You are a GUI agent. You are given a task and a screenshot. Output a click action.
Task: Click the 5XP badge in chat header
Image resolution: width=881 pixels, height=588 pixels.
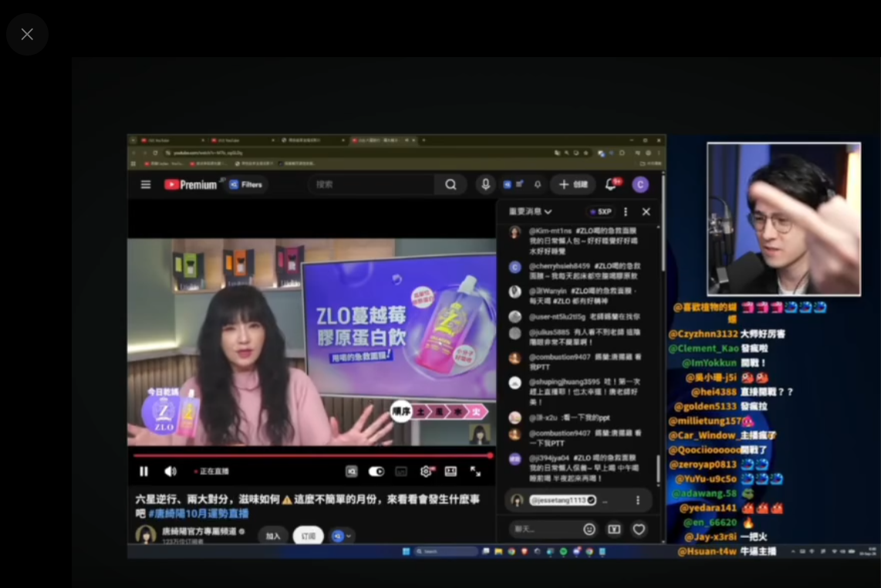click(601, 211)
